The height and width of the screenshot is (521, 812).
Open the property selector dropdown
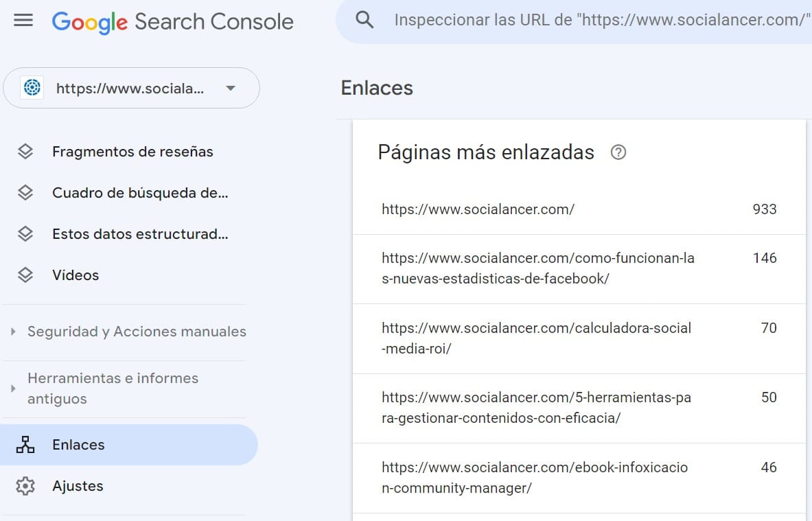tap(231, 88)
